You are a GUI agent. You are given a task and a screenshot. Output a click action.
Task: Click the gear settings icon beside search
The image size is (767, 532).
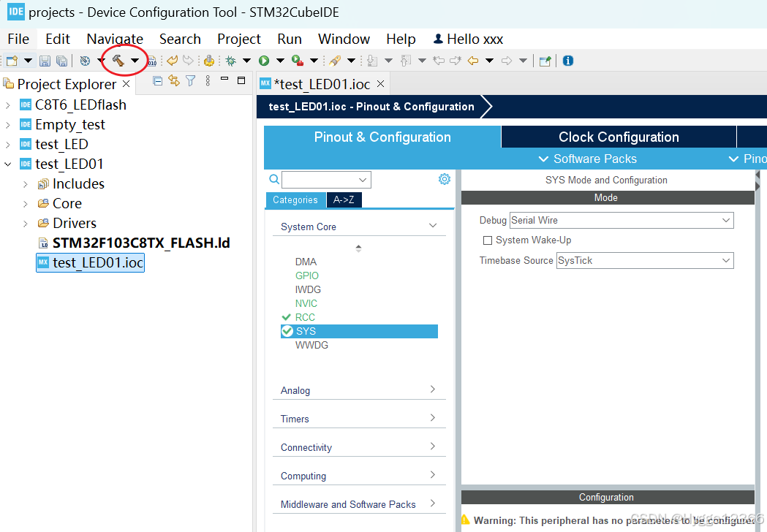(x=444, y=179)
